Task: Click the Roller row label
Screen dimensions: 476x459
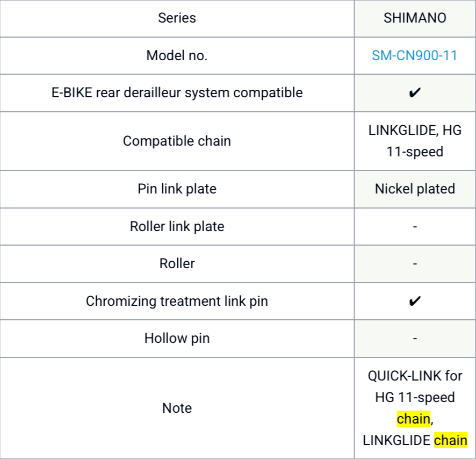Action: click(x=177, y=263)
